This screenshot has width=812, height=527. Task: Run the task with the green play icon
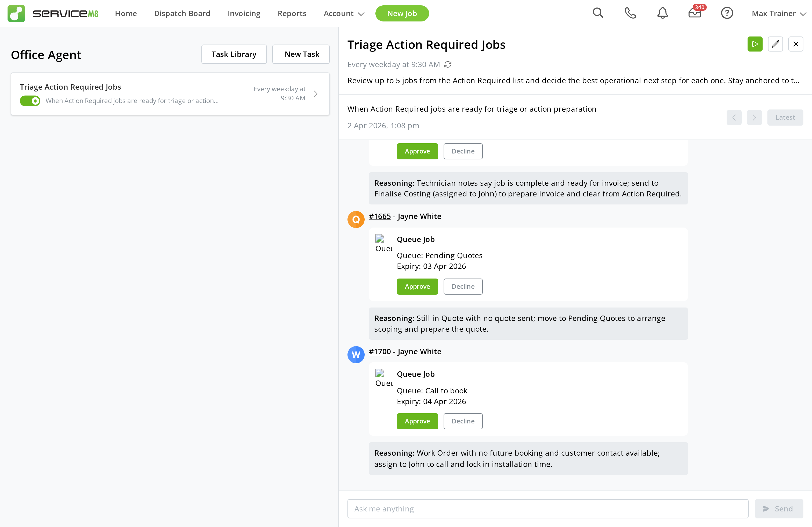(755, 44)
